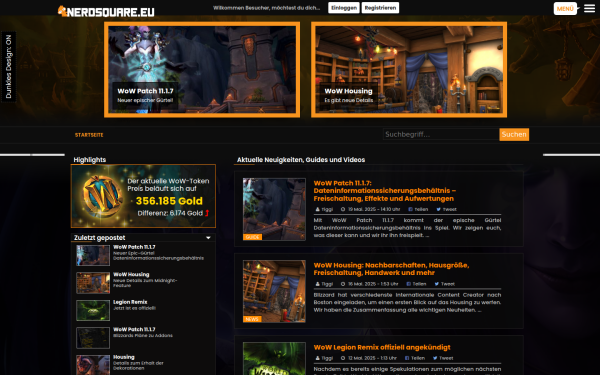The image size is (600, 375).
Task: Focus the Suchbegriff search field
Action: pyautogui.click(x=441, y=134)
